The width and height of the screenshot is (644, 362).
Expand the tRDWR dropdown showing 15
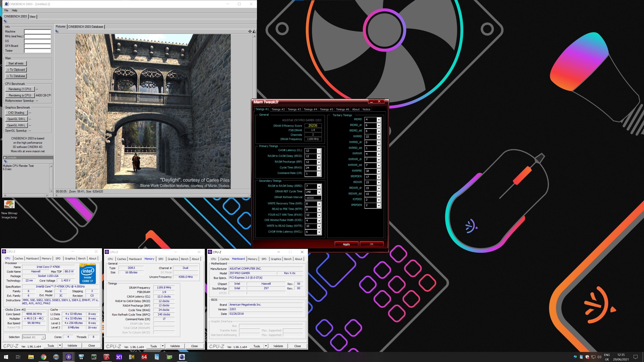(379, 183)
